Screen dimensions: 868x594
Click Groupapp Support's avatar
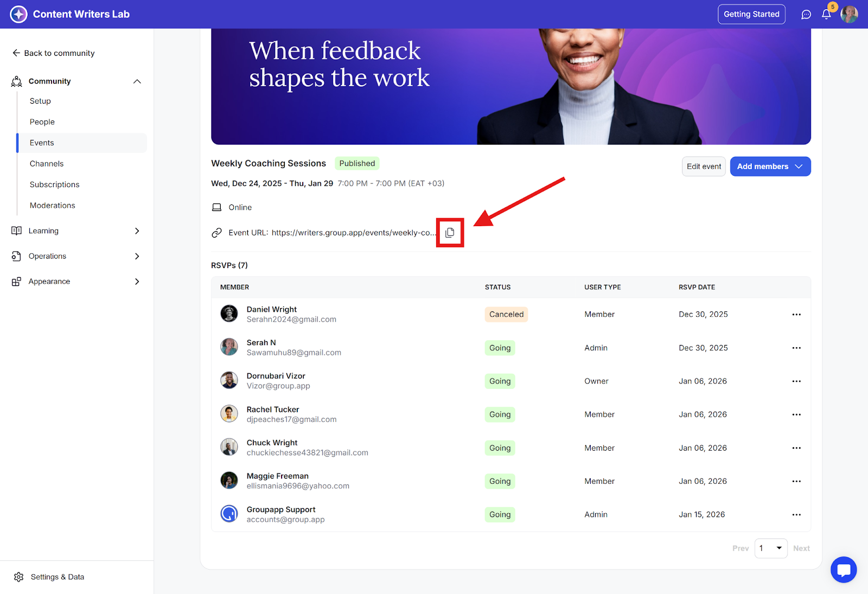pos(229,514)
